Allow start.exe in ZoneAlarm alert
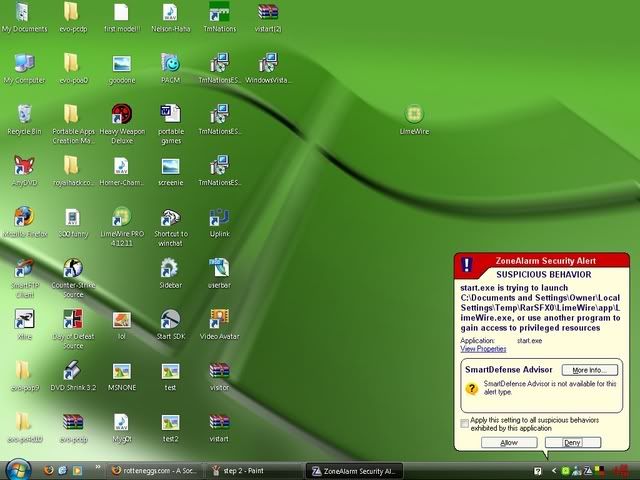Screen dimensions: 640x480 (x=509, y=442)
